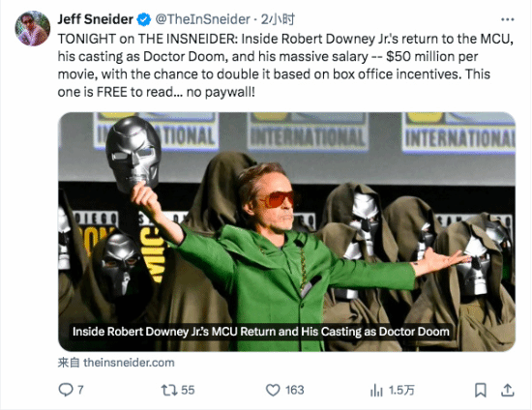Click the like count showing 163
Image resolution: width=532 pixels, height=410 pixels.
[x=294, y=390]
